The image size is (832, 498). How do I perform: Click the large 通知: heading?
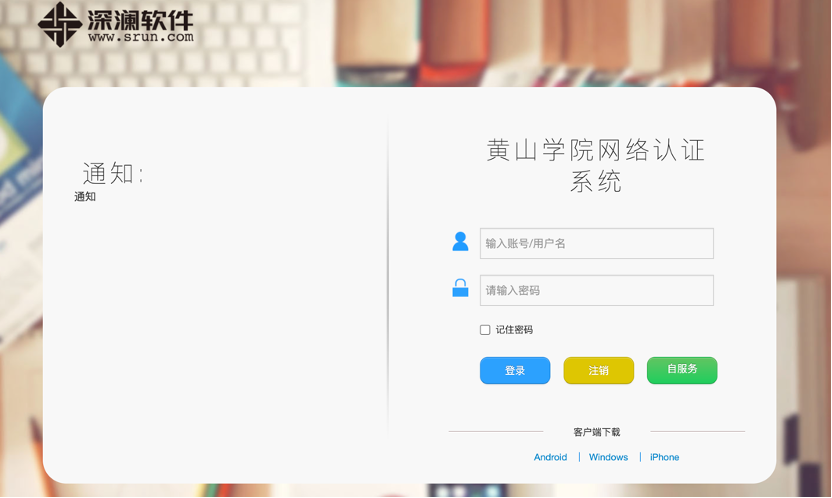point(113,173)
